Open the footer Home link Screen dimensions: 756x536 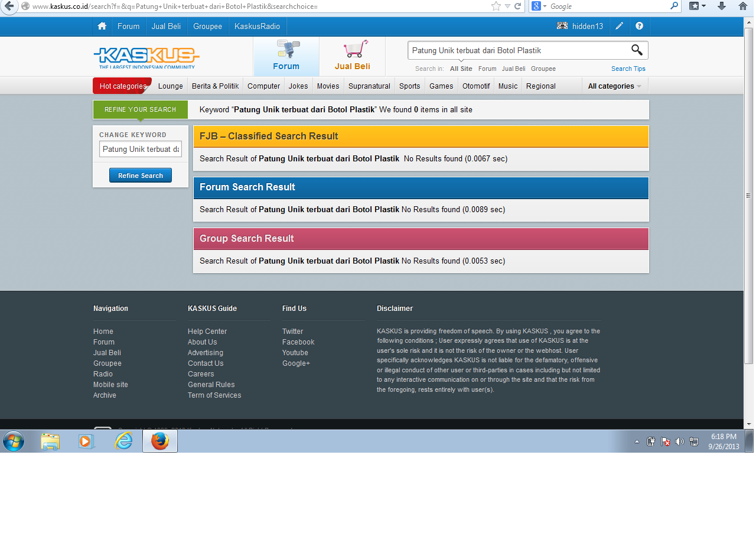103,332
